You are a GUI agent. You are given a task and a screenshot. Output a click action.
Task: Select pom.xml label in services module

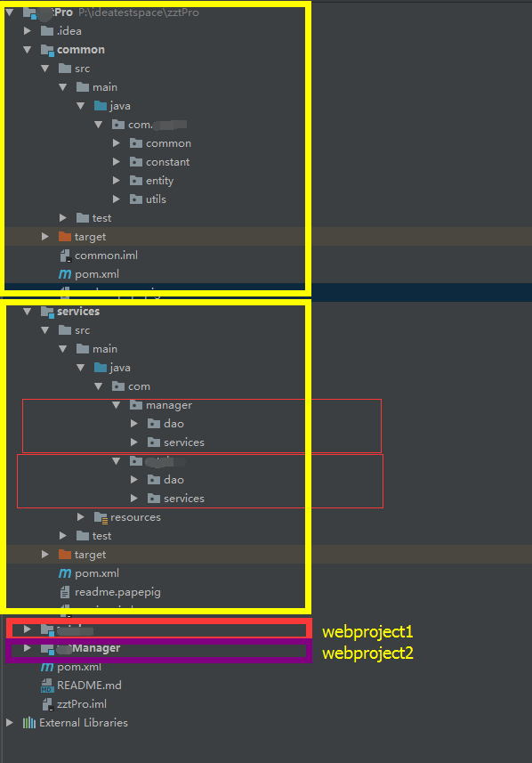click(97, 573)
